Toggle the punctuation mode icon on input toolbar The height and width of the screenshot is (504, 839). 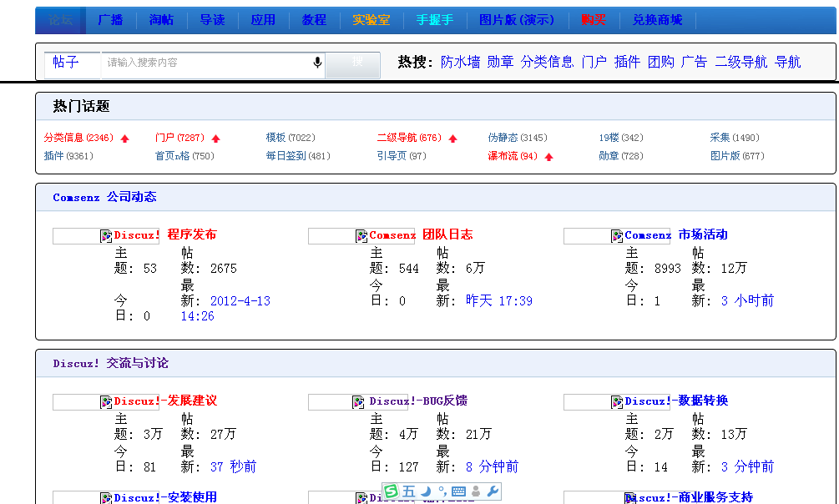point(442,491)
